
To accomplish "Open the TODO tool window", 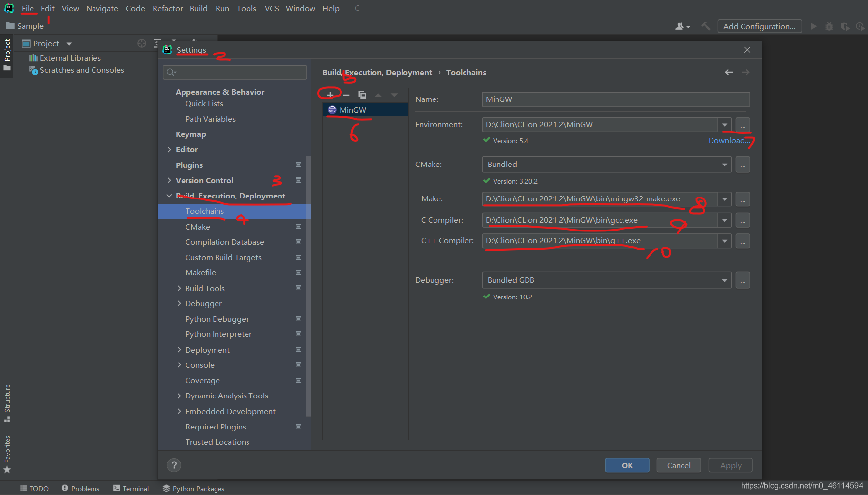I will click(34, 488).
